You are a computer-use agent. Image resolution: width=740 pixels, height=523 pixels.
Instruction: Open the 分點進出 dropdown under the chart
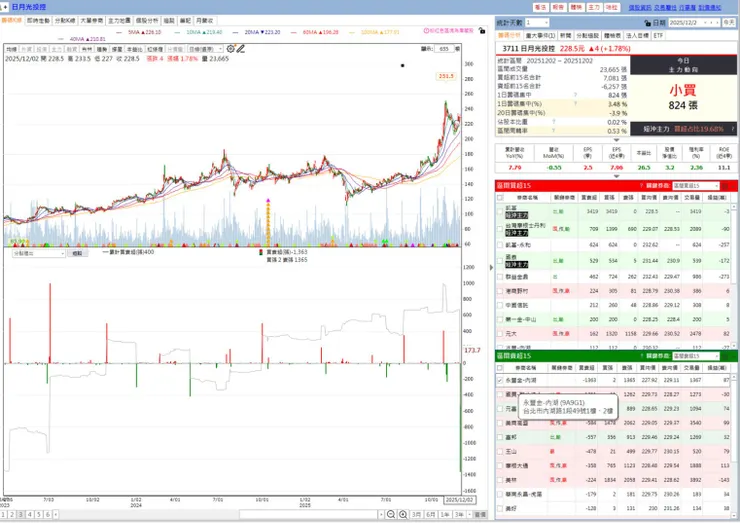[x=39, y=253]
